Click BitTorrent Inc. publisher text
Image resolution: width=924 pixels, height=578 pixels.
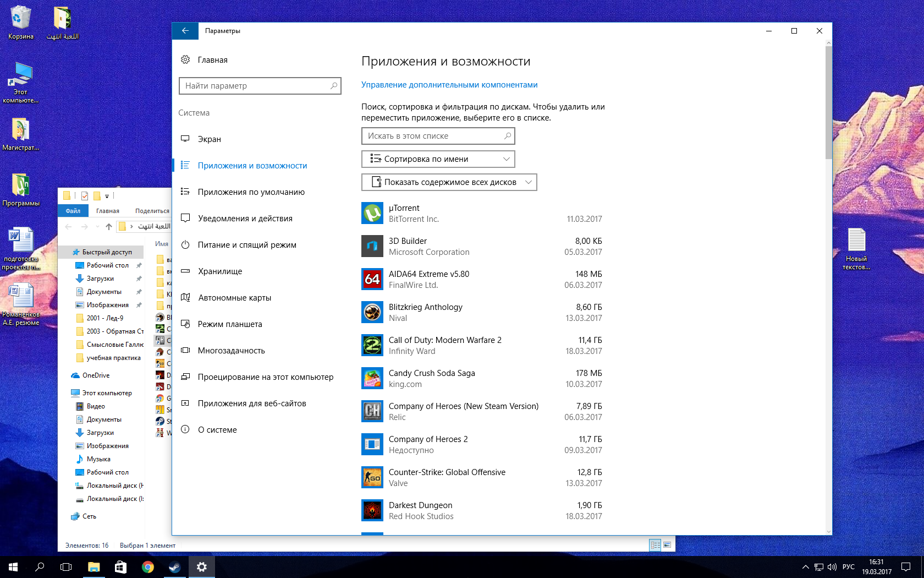click(x=414, y=219)
